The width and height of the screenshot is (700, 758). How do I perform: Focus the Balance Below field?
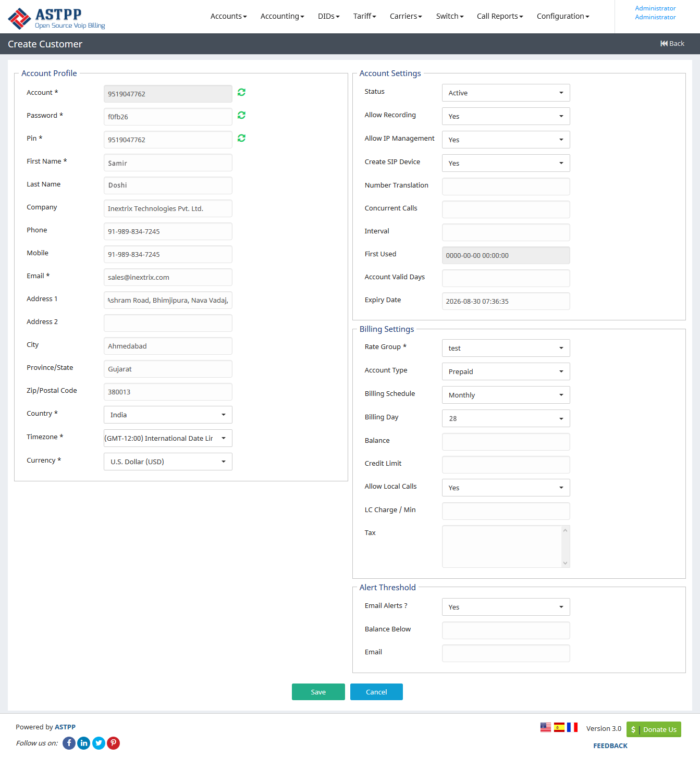click(506, 630)
